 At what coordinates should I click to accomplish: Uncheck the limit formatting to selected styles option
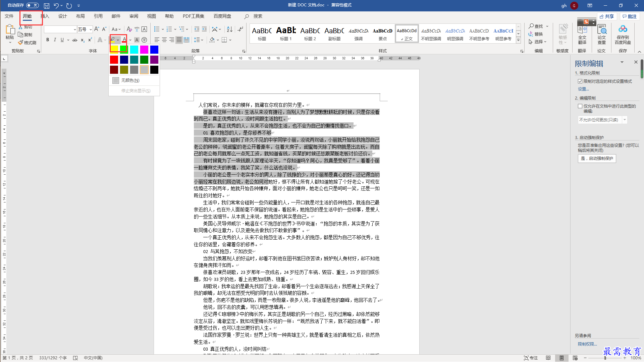(580, 81)
